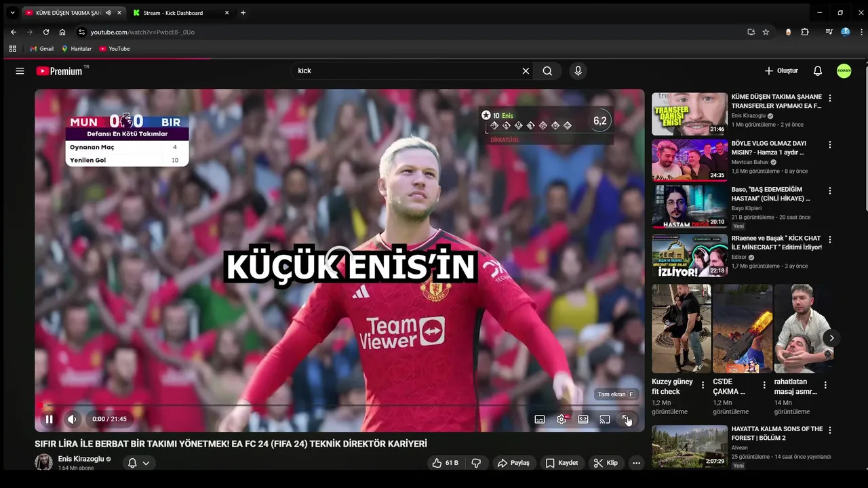Click the magnifier search button
The image size is (868, 488).
[547, 70]
